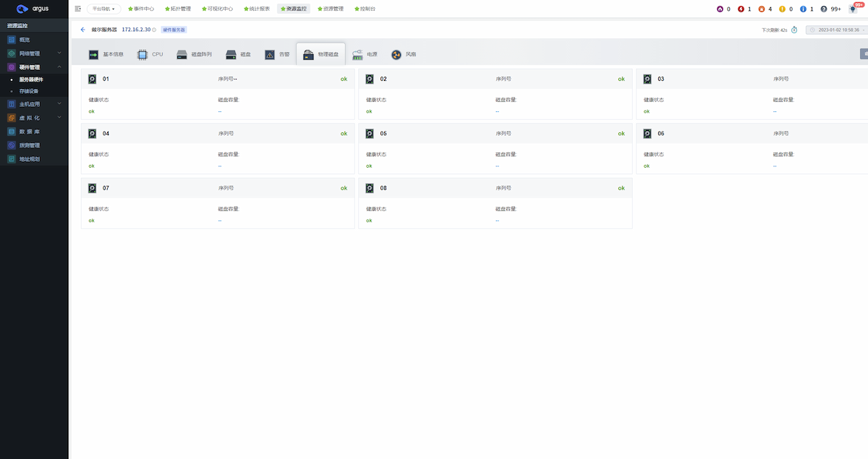868x459 pixels.
Task: Open the 风扇 fan tab
Action: click(x=404, y=54)
